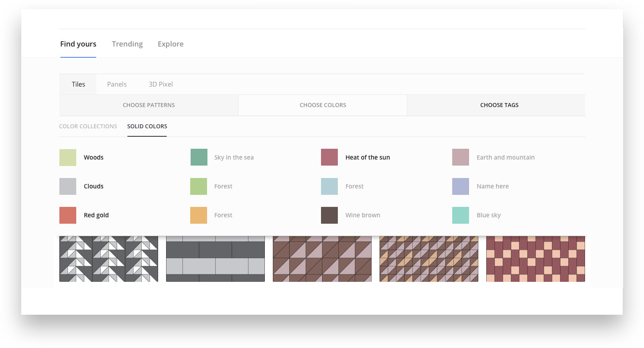Open the Choose Colors section

(x=323, y=105)
